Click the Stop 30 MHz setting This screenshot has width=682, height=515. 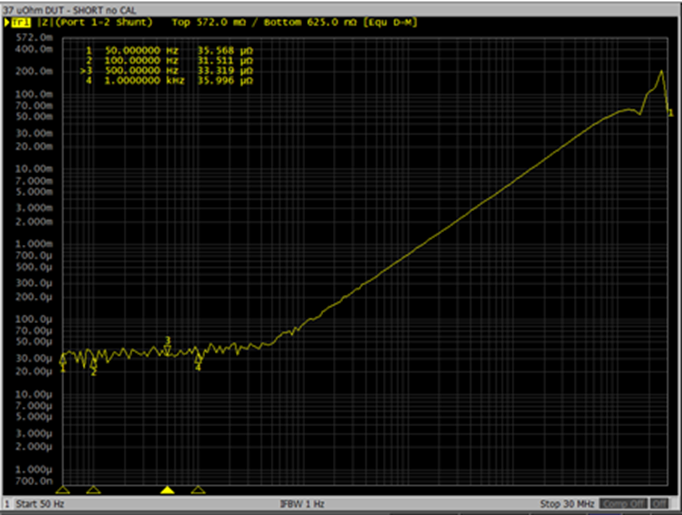pos(567,504)
